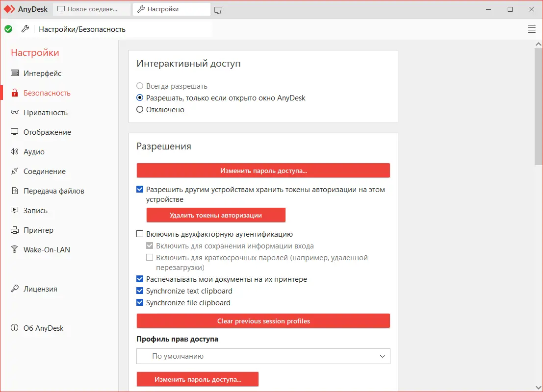Click the wrench icon beside the address field
The width and height of the screenshot is (543, 392).
(x=25, y=29)
